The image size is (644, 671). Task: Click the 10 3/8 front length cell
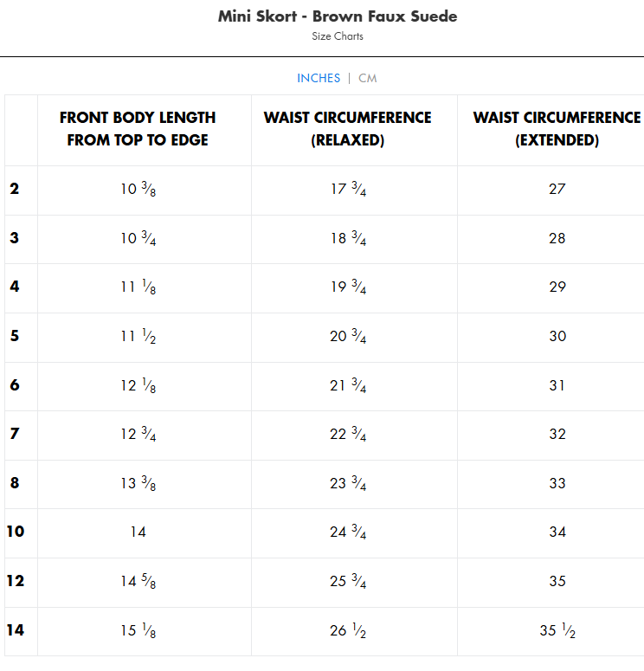click(138, 189)
